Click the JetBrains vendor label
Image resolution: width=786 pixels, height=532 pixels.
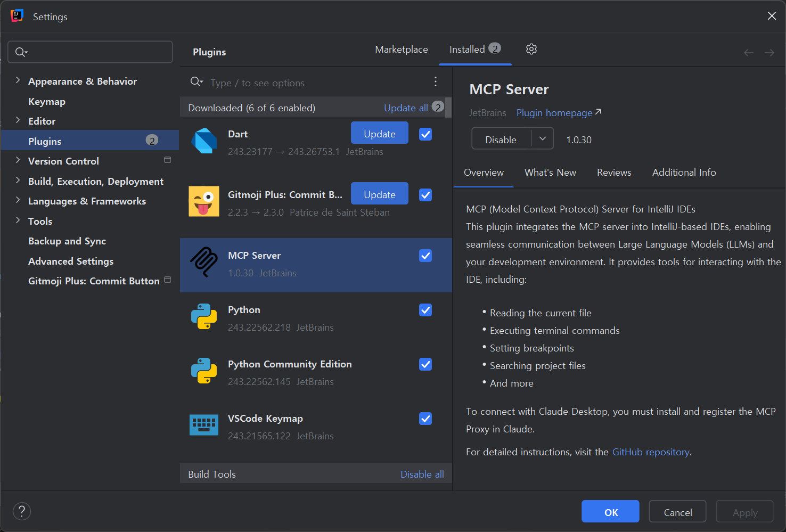tap(487, 113)
